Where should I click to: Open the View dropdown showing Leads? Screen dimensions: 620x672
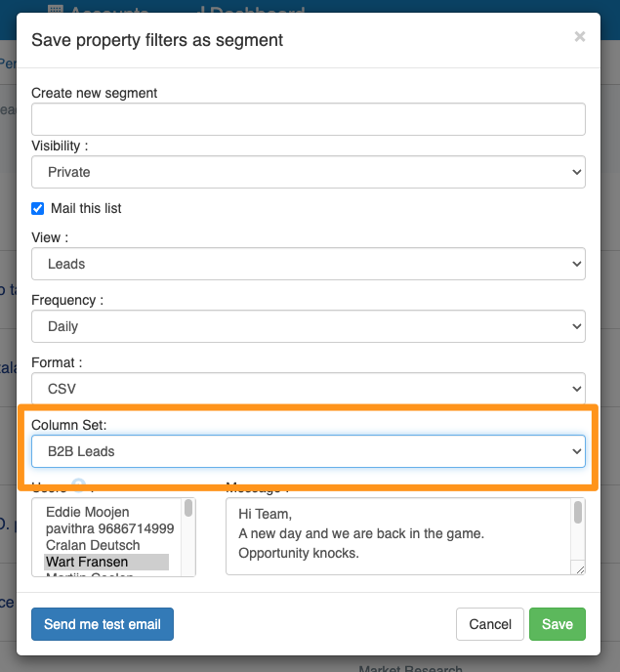click(x=309, y=264)
